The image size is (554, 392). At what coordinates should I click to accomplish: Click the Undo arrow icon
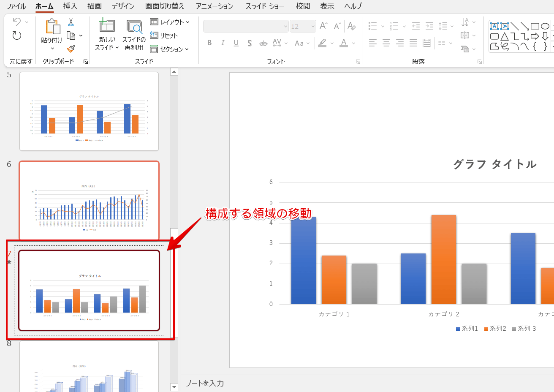click(x=16, y=22)
